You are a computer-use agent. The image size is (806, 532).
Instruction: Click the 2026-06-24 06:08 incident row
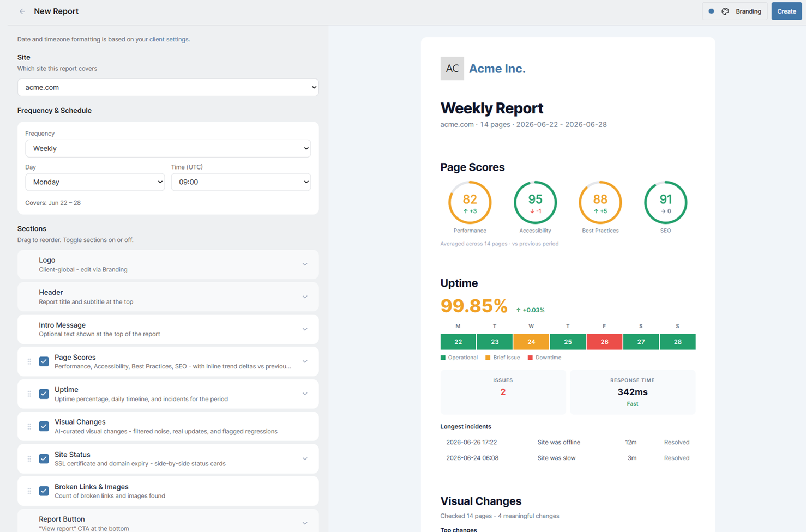click(x=568, y=458)
